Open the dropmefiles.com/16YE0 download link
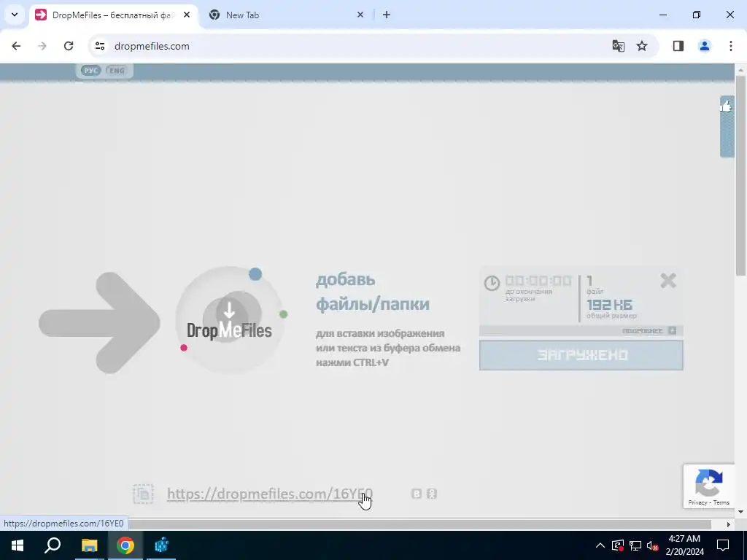Image resolution: width=747 pixels, height=560 pixels. click(x=270, y=494)
